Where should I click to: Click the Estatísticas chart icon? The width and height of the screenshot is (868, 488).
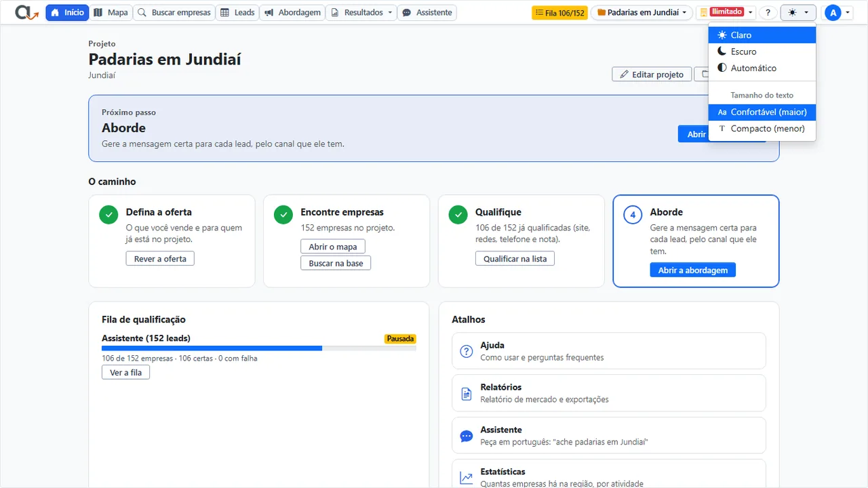pos(467,478)
